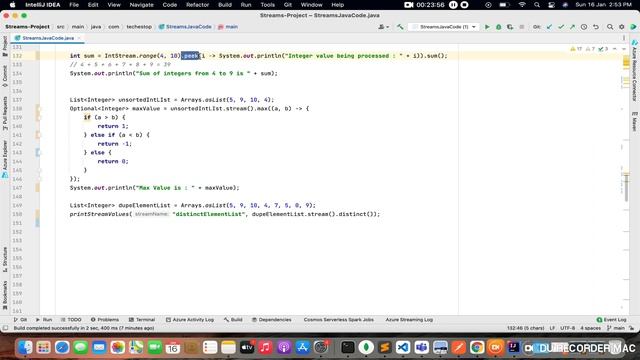Click Git push green arrow icon

(x=572, y=27)
